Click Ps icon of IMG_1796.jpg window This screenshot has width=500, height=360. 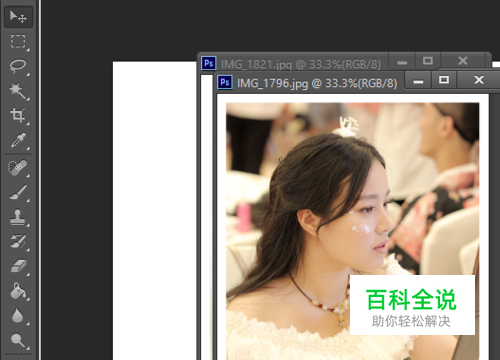[x=225, y=82]
